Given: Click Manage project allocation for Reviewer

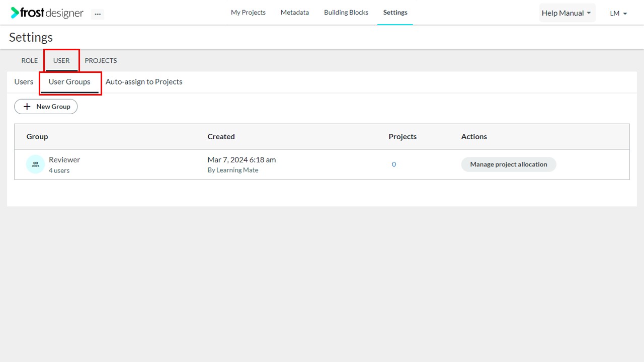Looking at the screenshot, I should [x=509, y=164].
